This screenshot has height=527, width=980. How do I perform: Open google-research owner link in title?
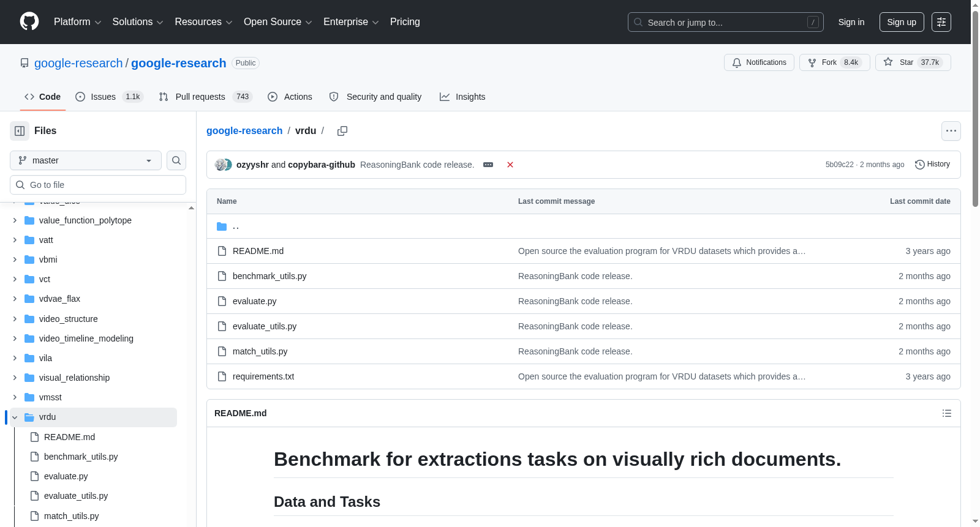pyautogui.click(x=78, y=63)
